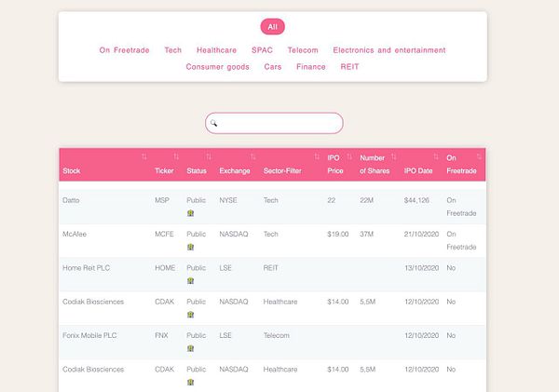Filter by Electronics and entertainment
The width and height of the screenshot is (559, 392).
click(389, 50)
